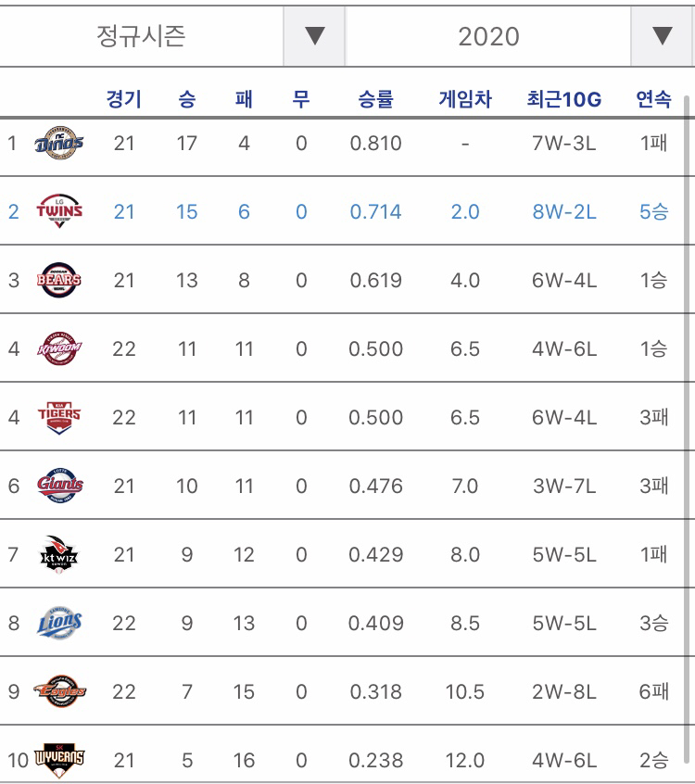Screen dimensions: 695x784
Task: Sort by the 승률 column header
Action: point(375,98)
